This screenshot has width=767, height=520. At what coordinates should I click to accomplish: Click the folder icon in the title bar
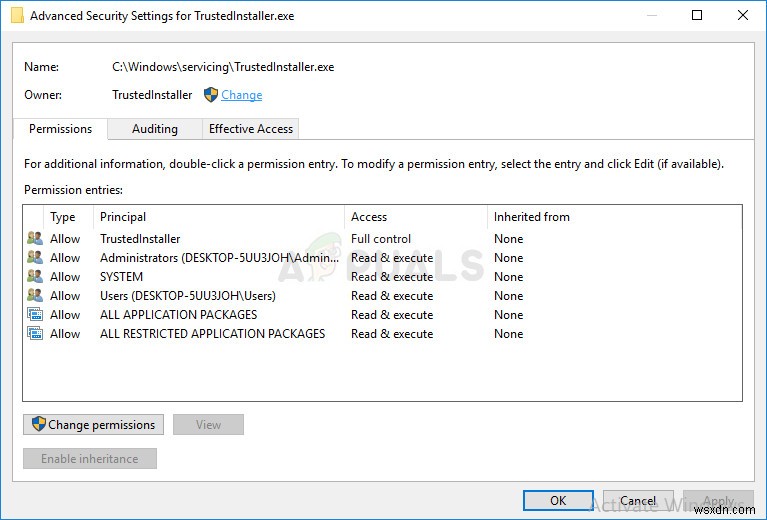pos(15,16)
